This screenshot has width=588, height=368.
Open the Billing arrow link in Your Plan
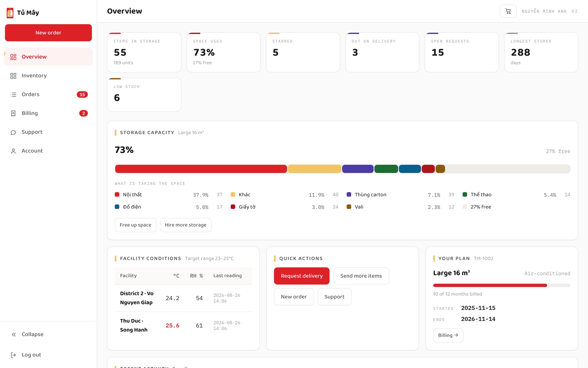pos(448,335)
